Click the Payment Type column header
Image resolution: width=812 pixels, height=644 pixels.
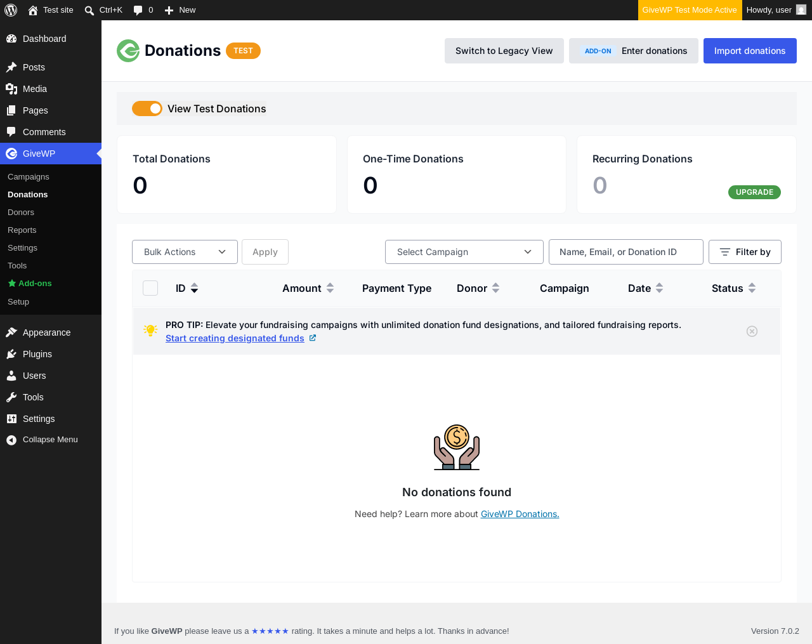tap(396, 288)
